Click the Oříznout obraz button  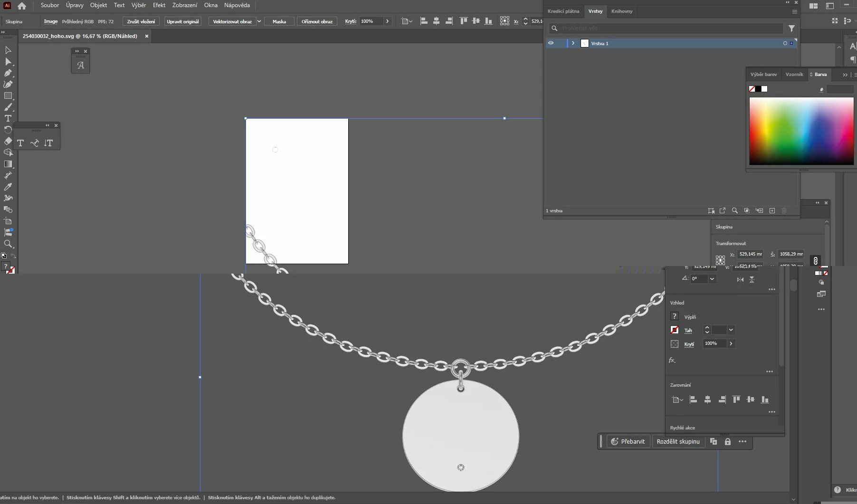tap(317, 21)
